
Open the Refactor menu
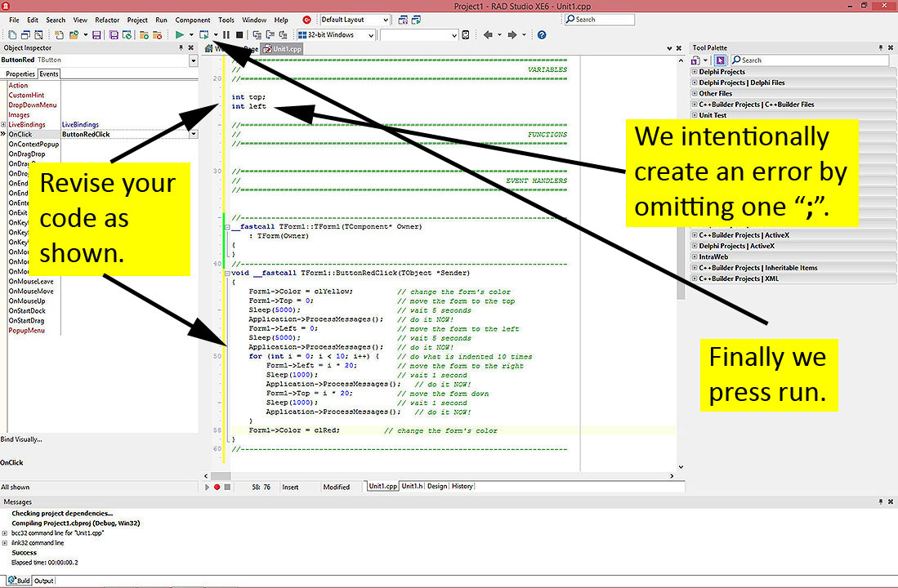(x=107, y=20)
